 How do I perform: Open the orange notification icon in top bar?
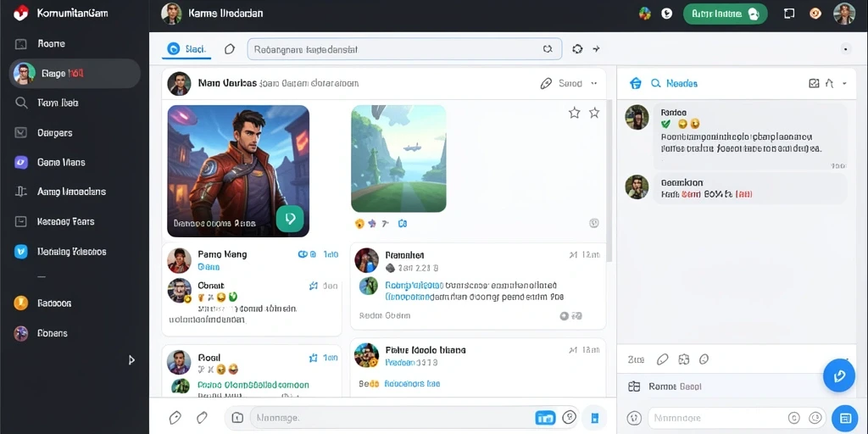(x=815, y=14)
